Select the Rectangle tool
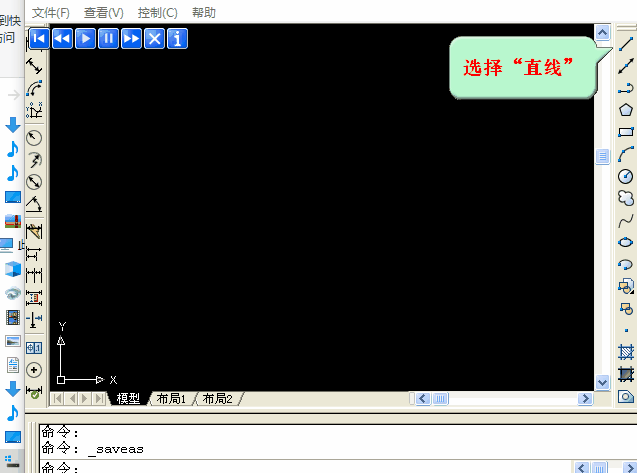This screenshot has width=637, height=473. [626, 132]
